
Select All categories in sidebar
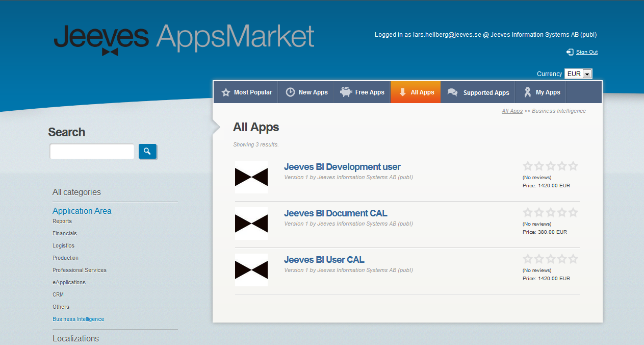[76, 192]
